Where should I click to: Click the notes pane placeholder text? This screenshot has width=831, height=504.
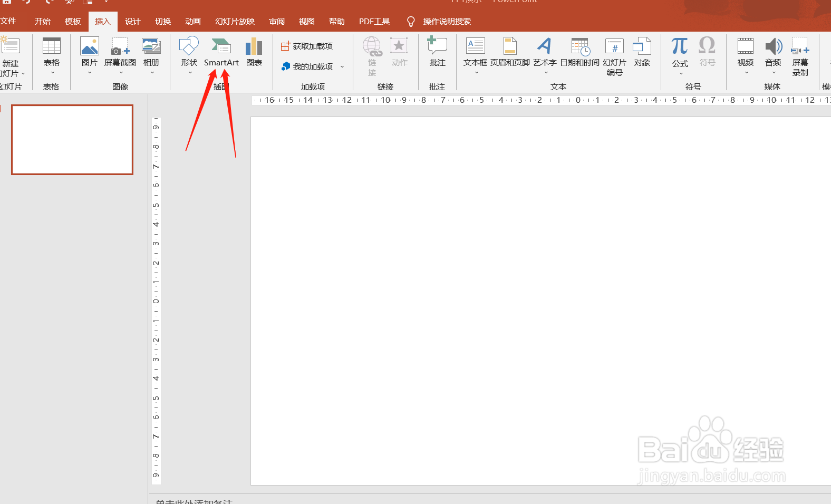tap(194, 501)
